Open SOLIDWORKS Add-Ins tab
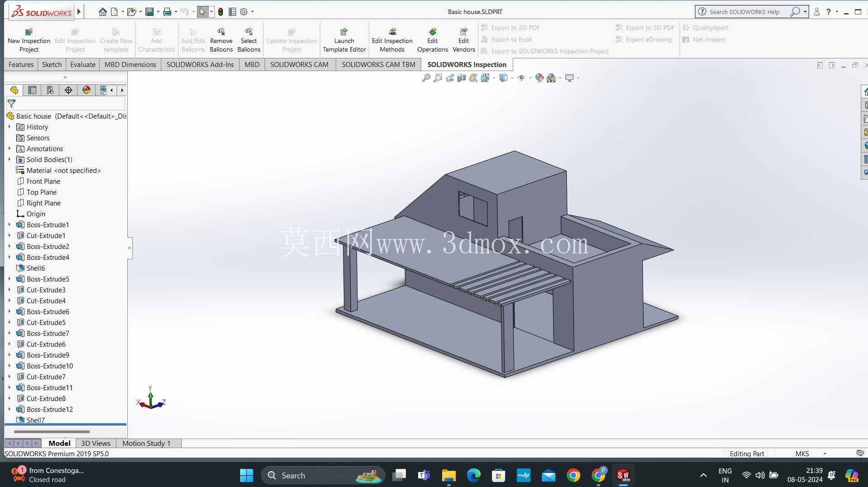Image resolution: width=868 pixels, height=487 pixels. coord(200,64)
